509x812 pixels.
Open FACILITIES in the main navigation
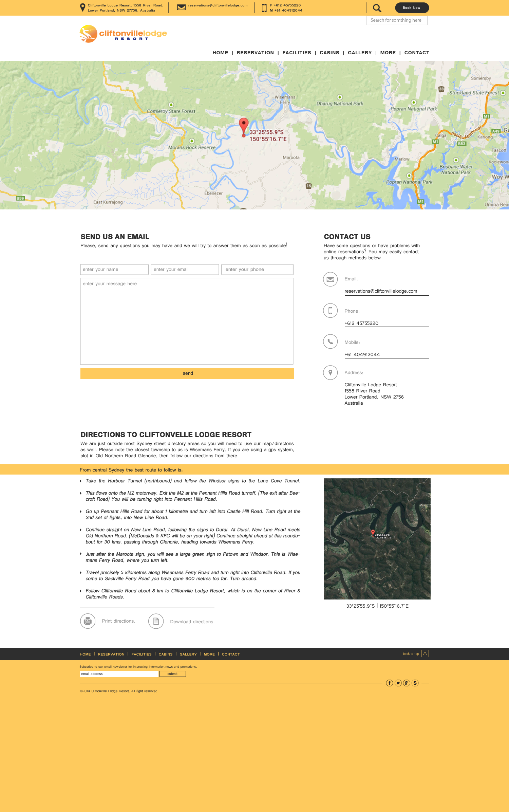(x=297, y=53)
